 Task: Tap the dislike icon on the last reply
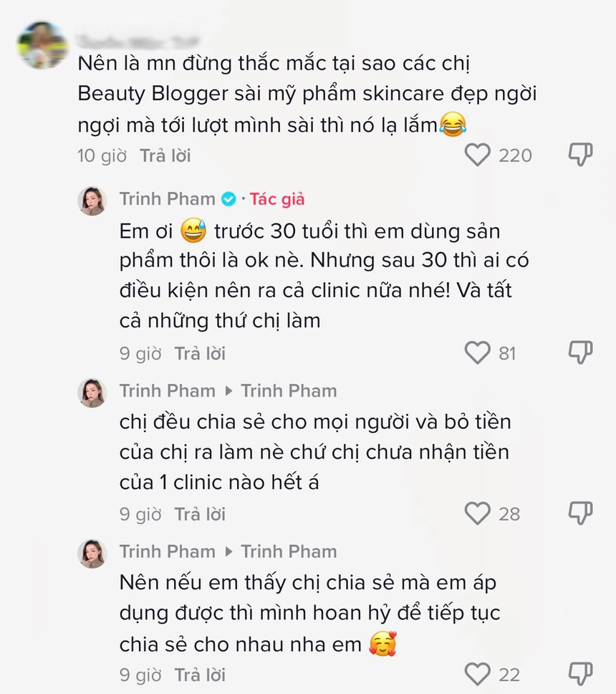pos(580,670)
